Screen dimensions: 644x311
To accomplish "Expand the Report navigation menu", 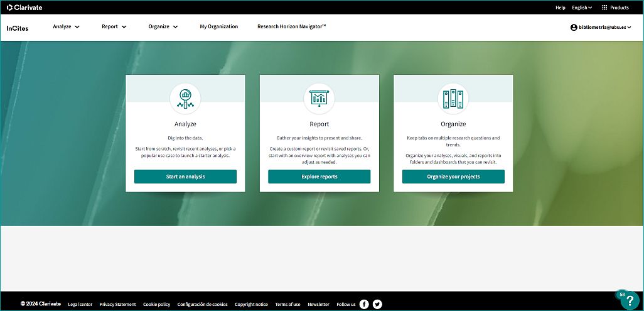I will (x=114, y=27).
